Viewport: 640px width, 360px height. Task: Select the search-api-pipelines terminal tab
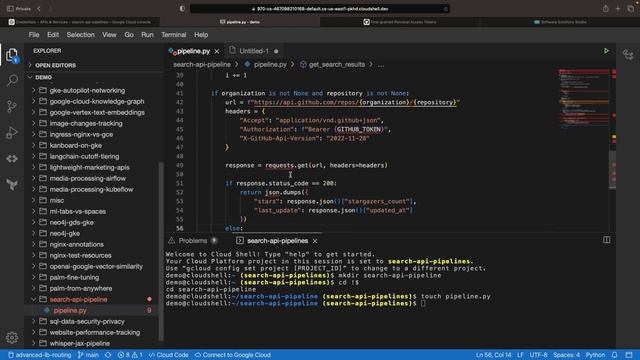click(x=277, y=241)
